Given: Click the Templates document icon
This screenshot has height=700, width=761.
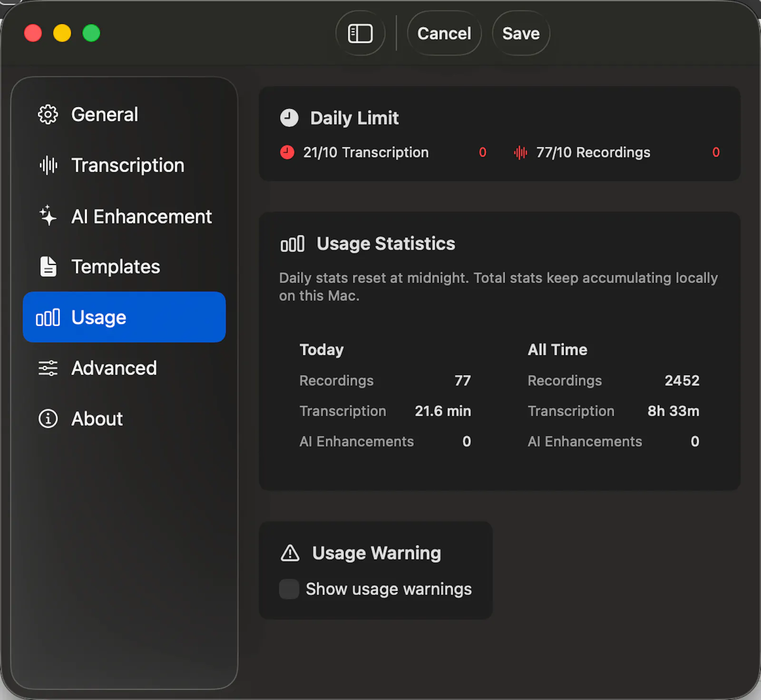Looking at the screenshot, I should 48,266.
